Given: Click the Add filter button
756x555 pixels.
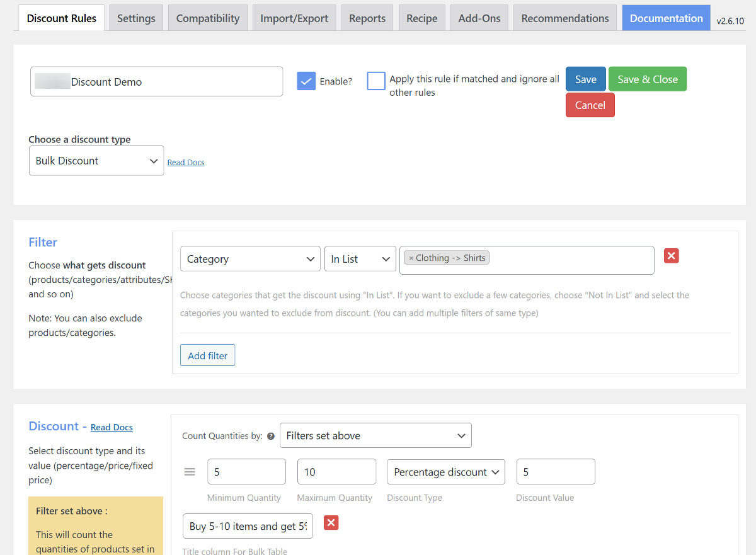Looking at the screenshot, I should tap(207, 355).
